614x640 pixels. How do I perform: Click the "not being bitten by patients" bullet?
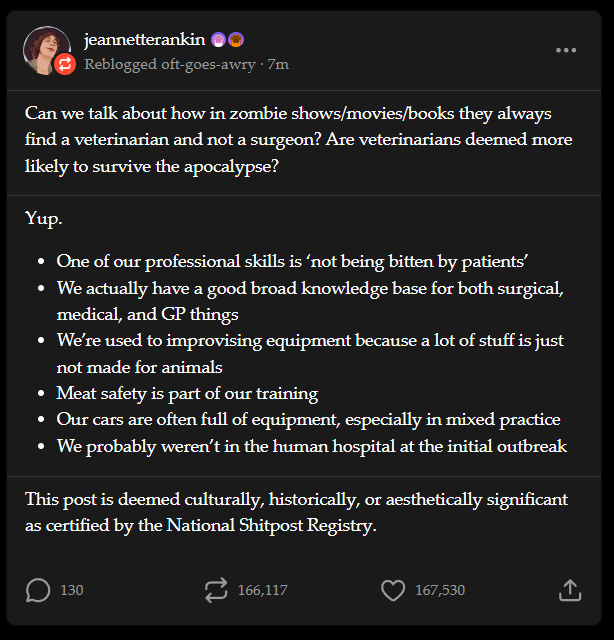tap(292, 262)
